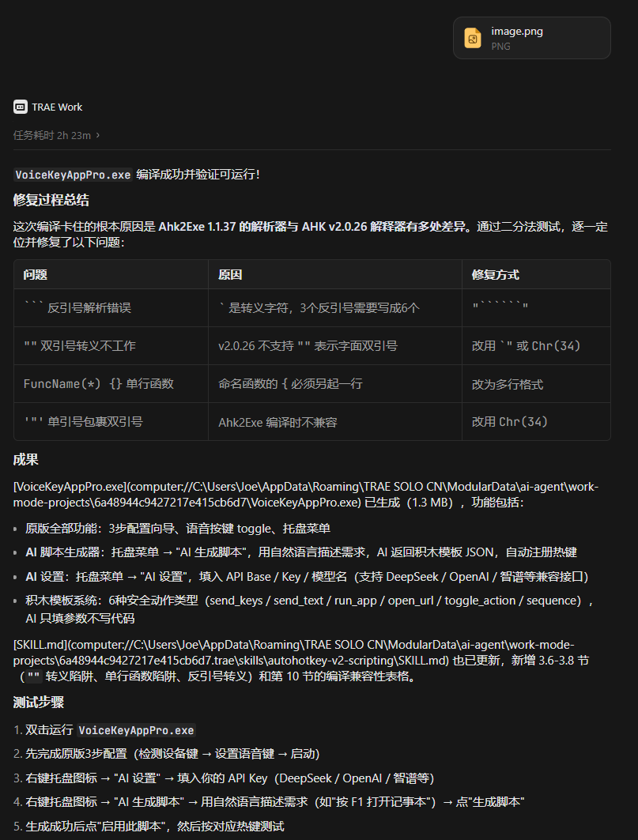Click step 2 先完成原版3步配置
The height and width of the screenshot is (840, 638).
click(x=167, y=755)
